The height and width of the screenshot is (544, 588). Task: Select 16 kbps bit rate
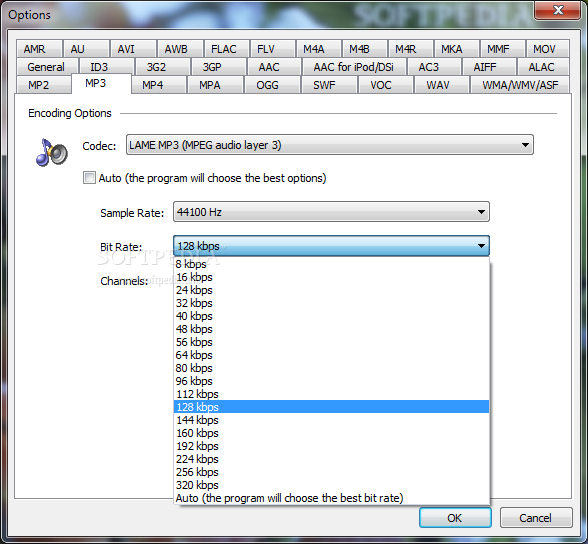click(332, 277)
